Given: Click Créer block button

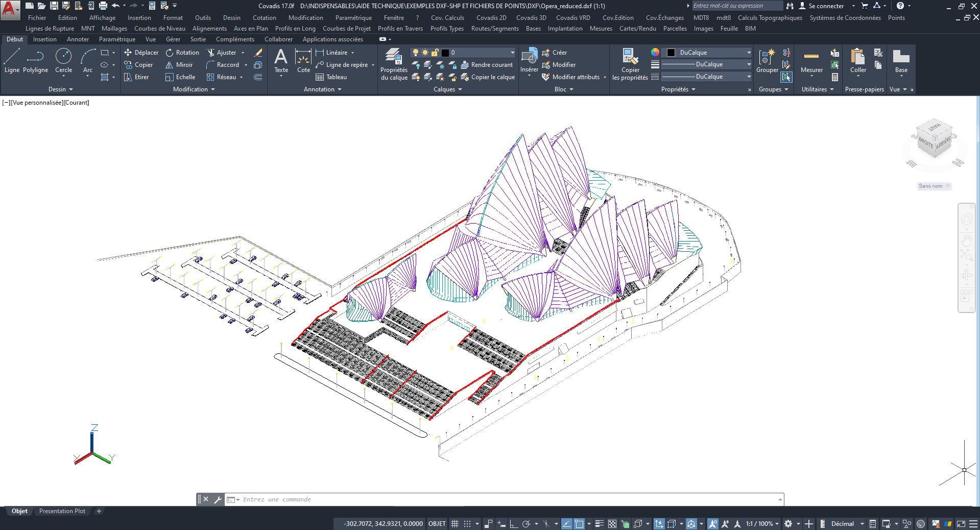Looking at the screenshot, I should 554,53.
